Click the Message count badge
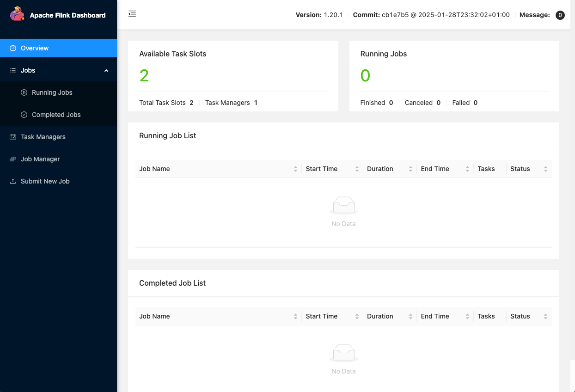Image resolution: width=575 pixels, height=392 pixels. pos(560,15)
